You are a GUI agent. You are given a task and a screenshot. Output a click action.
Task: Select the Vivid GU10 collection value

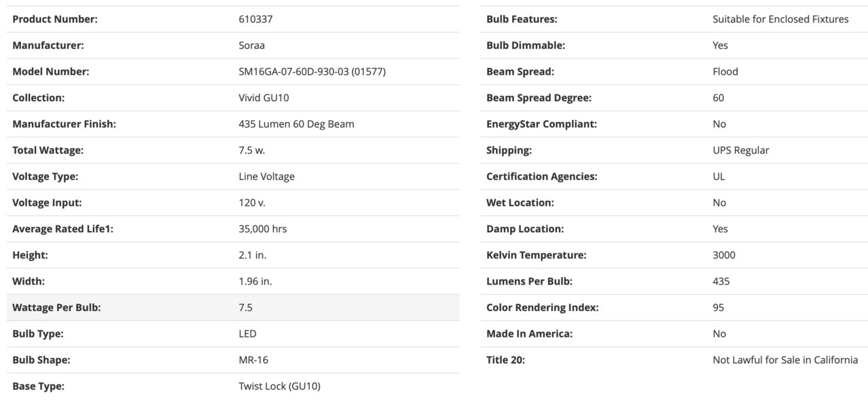click(x=264, y=98)
